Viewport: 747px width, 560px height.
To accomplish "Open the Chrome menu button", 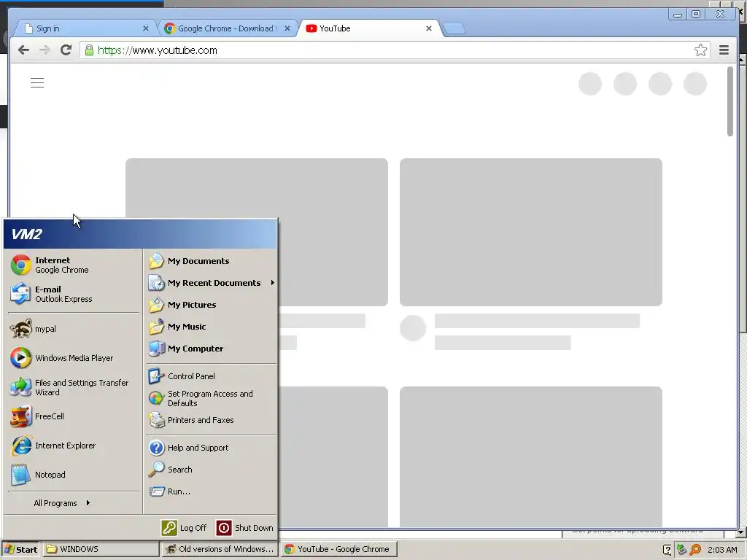I will coord(724,50).
